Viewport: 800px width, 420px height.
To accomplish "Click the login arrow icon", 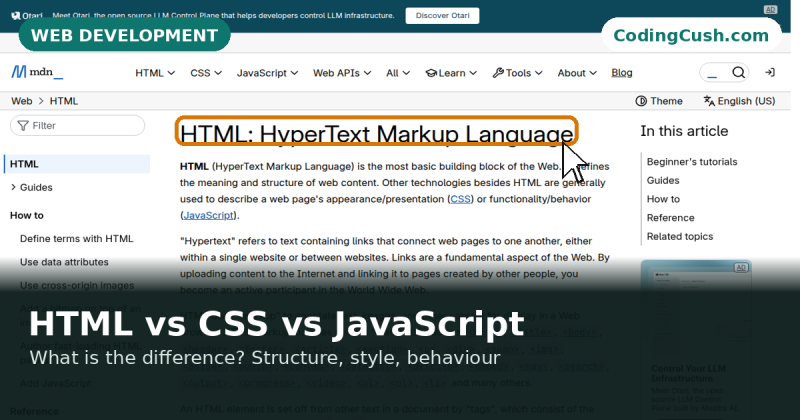I will [770, 72].
